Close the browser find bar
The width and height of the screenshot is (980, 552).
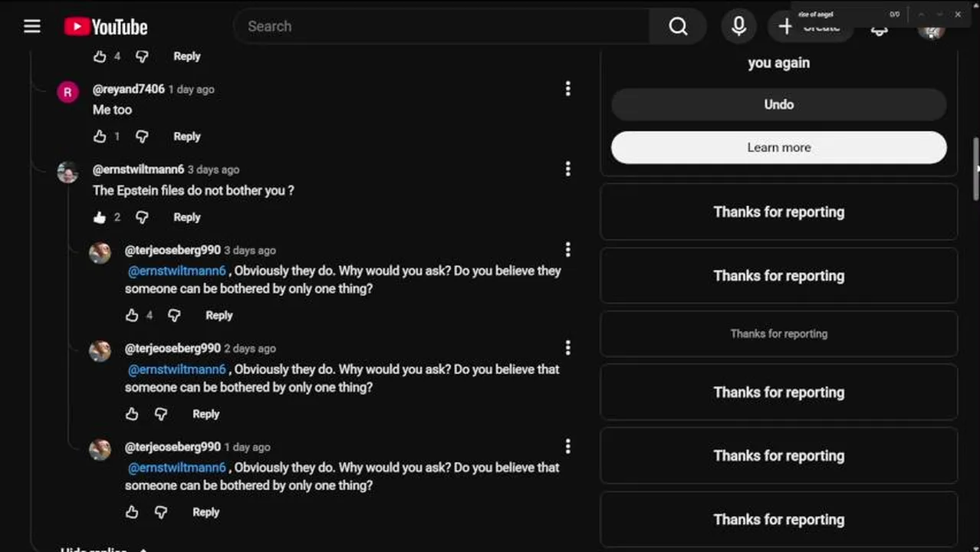point(958,15)
